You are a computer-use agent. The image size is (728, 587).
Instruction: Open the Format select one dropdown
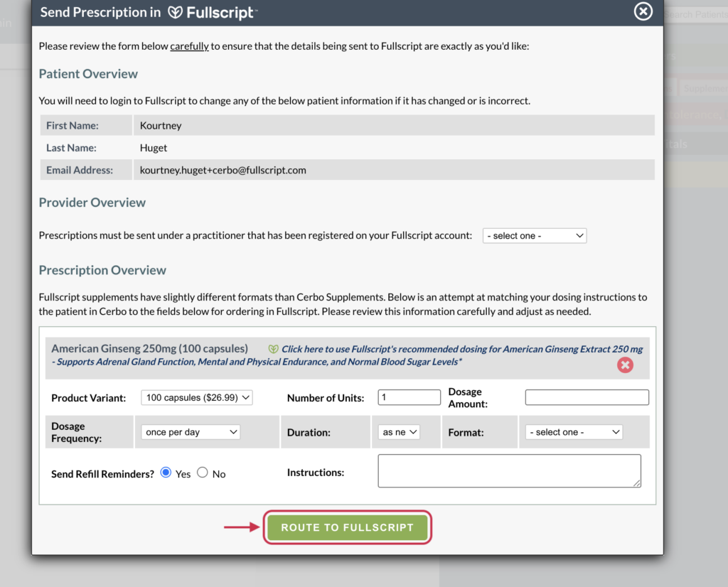(574, 432)
